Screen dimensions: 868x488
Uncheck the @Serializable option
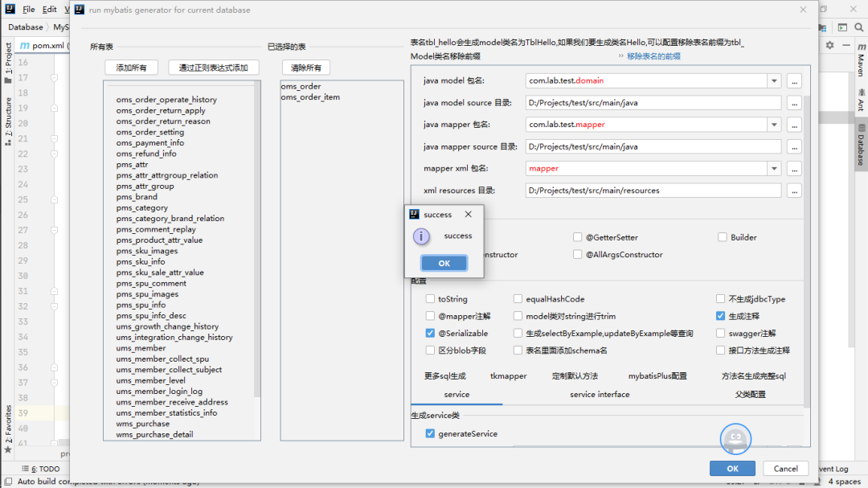430,334
